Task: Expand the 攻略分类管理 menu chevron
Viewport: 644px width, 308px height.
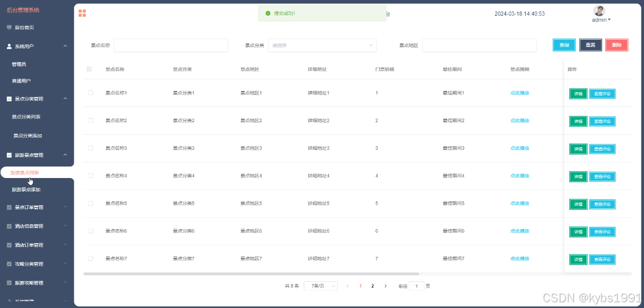Action: [x=65, y=264]
